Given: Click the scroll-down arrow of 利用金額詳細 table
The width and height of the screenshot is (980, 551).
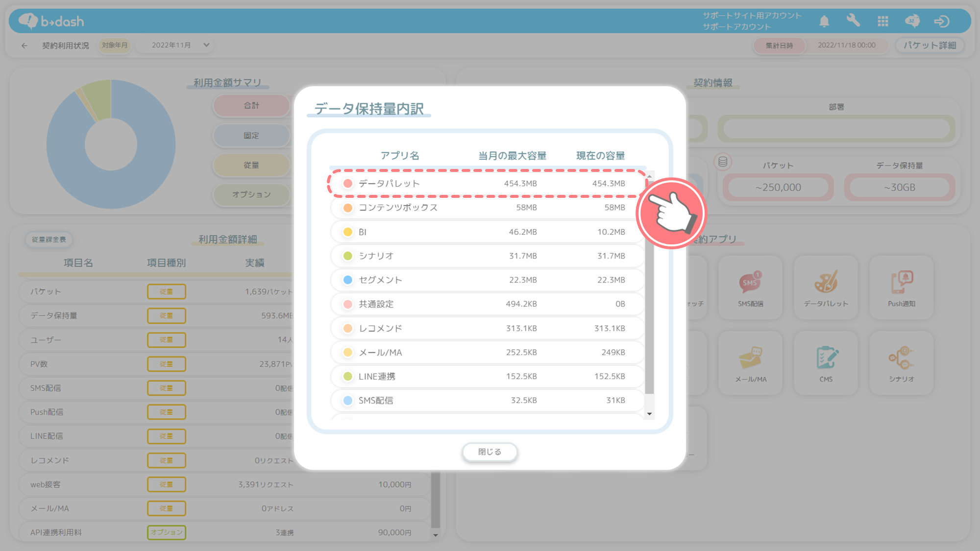Looking at the screenshot, I should (435, 535).
